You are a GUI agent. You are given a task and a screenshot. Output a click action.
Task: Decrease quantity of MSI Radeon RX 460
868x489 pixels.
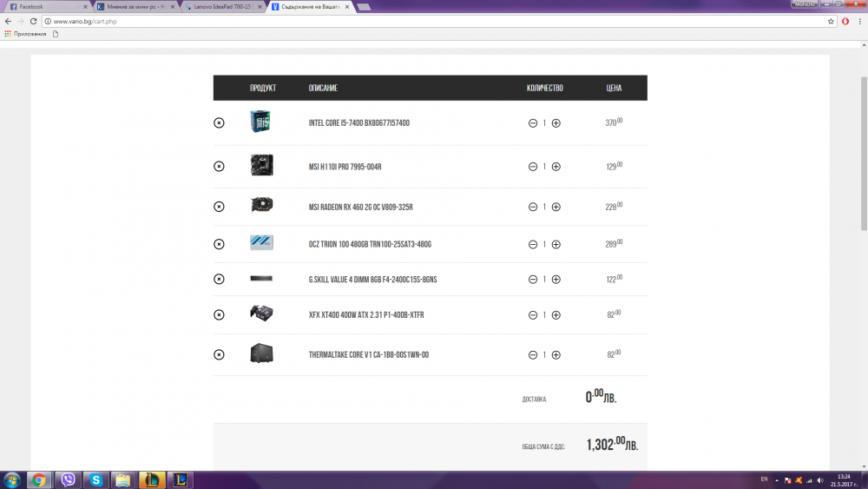tap(533, 207)
